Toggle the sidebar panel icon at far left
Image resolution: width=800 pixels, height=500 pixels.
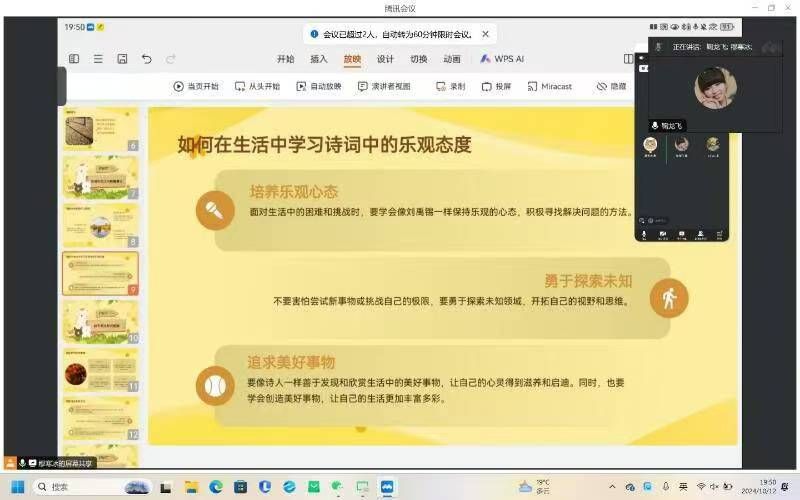click(x=74, y=59)
